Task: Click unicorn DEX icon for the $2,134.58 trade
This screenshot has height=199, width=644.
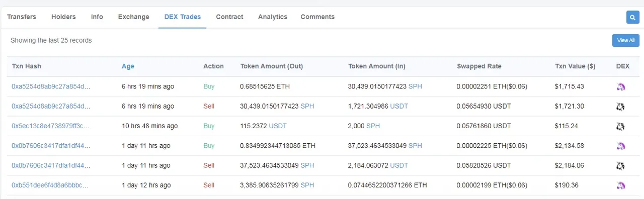Action: click(x=621, y=146)
